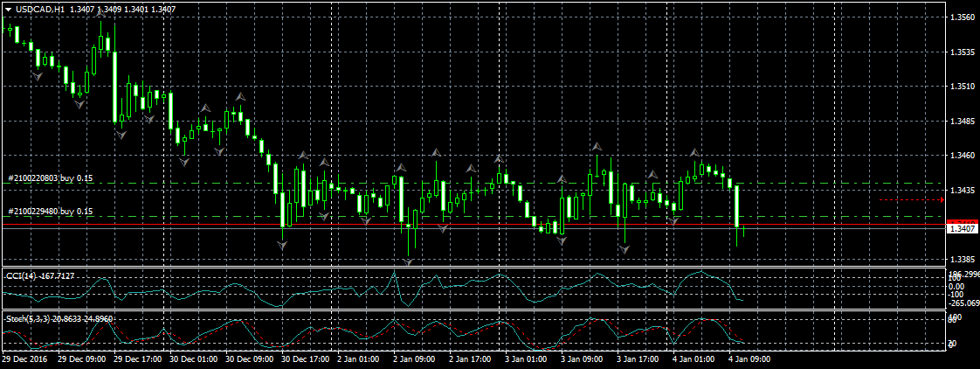Click the up fractal arrow atop the chart's first peak
Viewport: 980px width, 369px height.
point(102,13)
